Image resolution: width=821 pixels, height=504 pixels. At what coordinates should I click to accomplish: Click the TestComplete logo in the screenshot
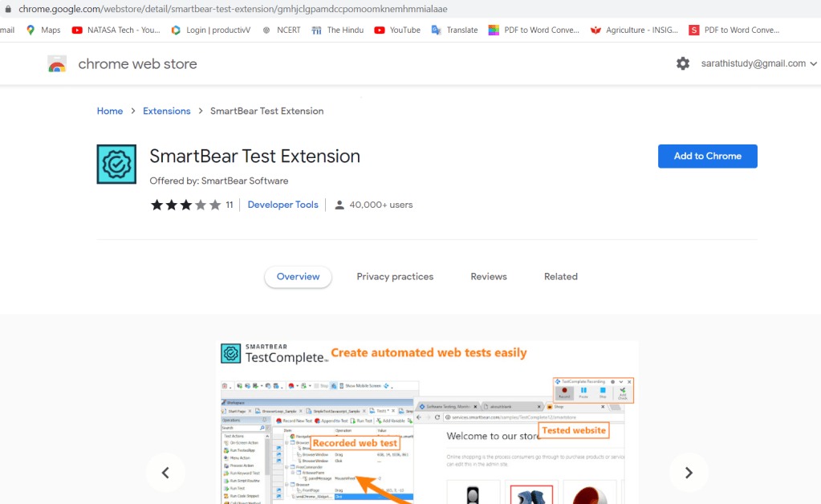(x=274, y=354)
